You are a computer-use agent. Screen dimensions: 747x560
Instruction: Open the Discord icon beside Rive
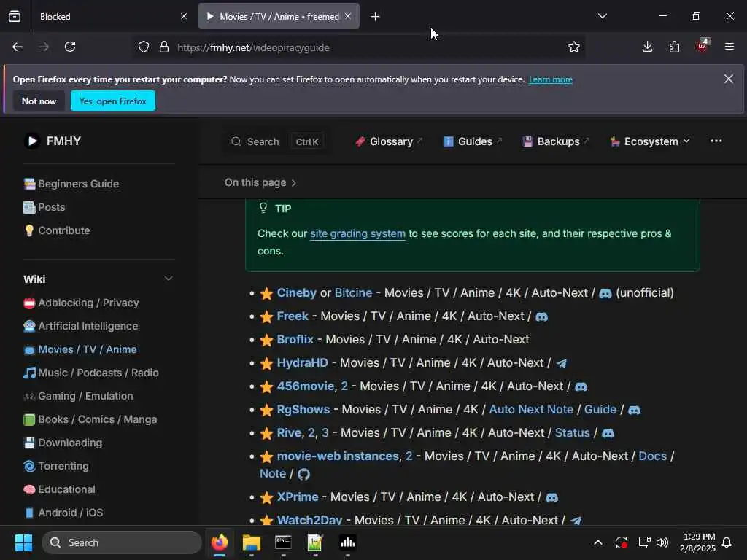coord(608,433)
